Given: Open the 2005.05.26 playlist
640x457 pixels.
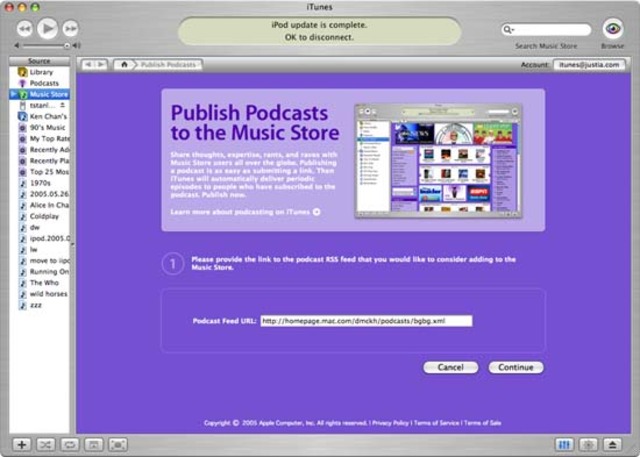Looking at the screenshot, I should click(40, 194).
